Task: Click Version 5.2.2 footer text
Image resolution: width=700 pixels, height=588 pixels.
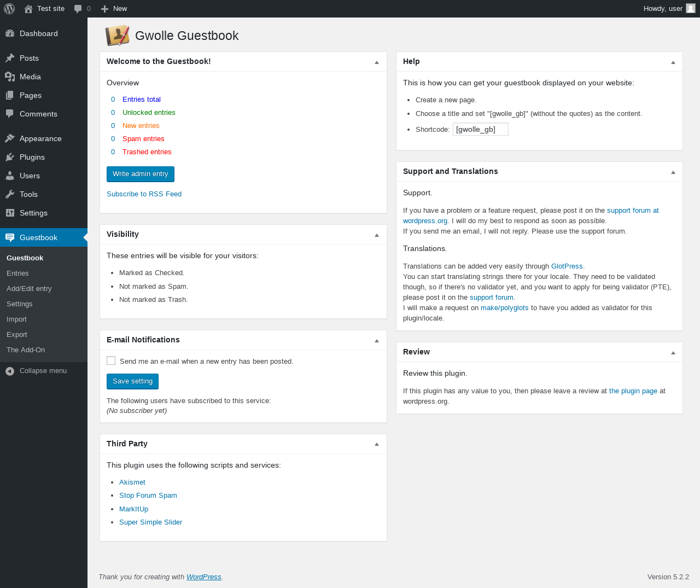Action: click(668, 577)
